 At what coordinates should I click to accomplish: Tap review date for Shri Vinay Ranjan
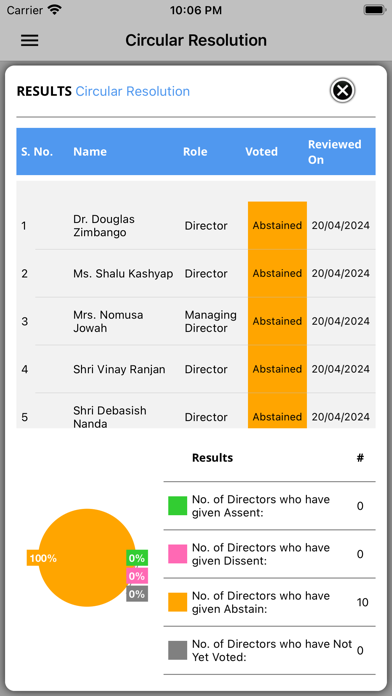[341, 369]
